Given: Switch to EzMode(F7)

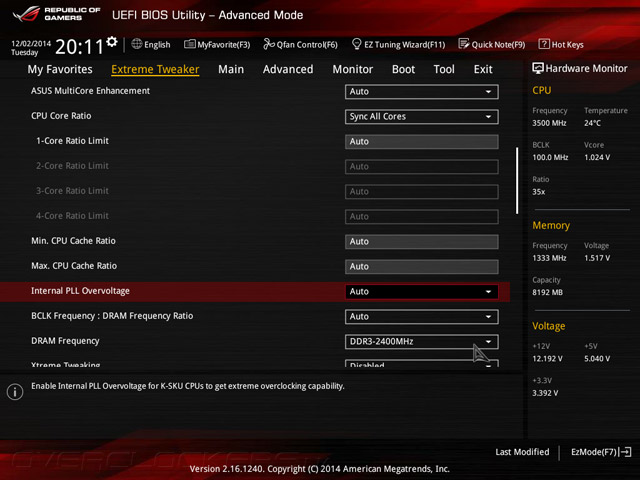Looking at the screenshot, I should [601, 452].
